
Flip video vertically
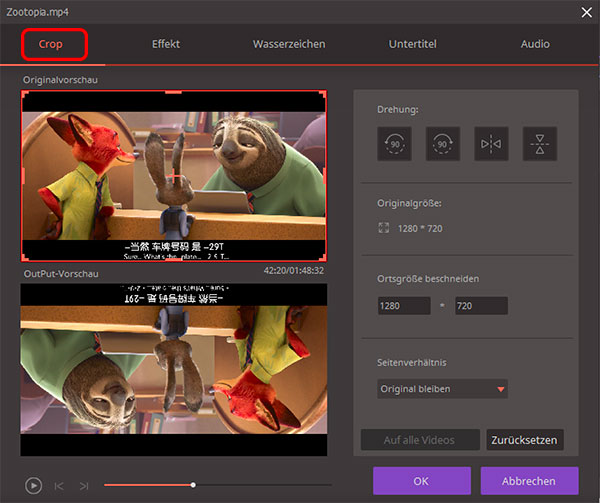click(x=540, y=144)
